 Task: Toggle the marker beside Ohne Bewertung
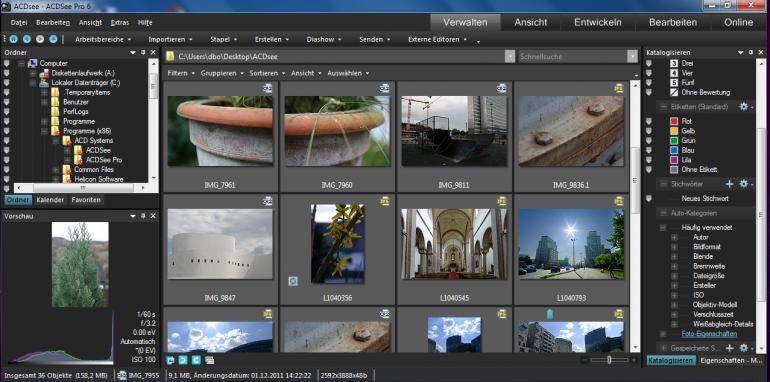pyautogui.click(x=649, y=92)
